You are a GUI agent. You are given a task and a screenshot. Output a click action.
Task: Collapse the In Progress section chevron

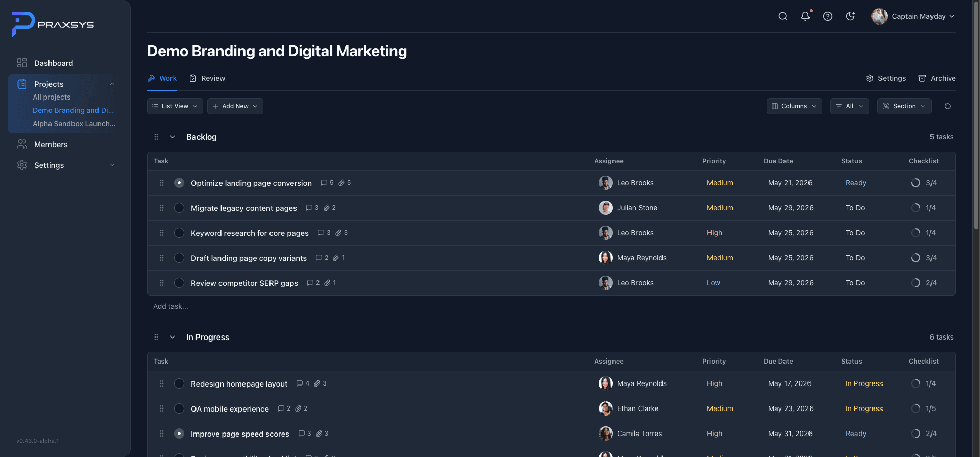(173, 337)
